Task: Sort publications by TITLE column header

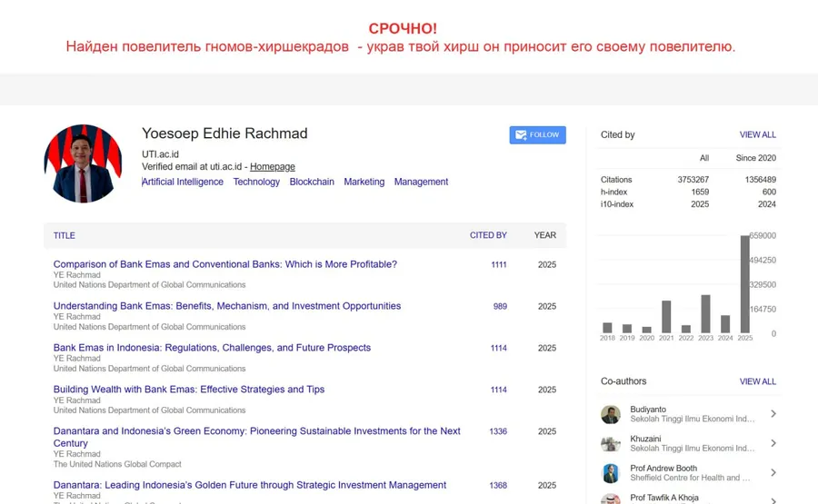Action: pyautogui.click(x=65, y=235)
